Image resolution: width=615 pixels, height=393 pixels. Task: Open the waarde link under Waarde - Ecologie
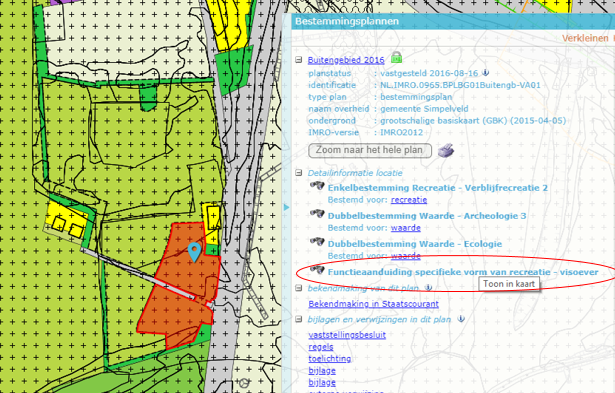pos(406,256)
